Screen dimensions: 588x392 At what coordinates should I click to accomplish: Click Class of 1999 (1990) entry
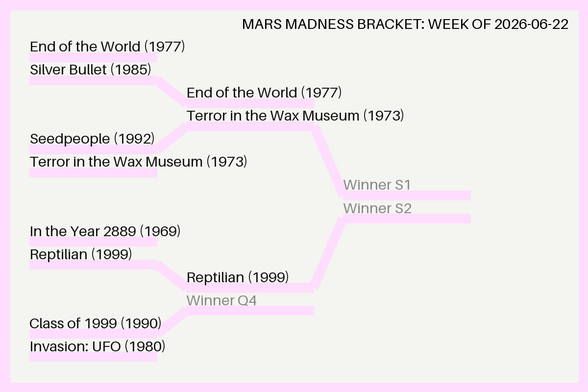point(95,323)
